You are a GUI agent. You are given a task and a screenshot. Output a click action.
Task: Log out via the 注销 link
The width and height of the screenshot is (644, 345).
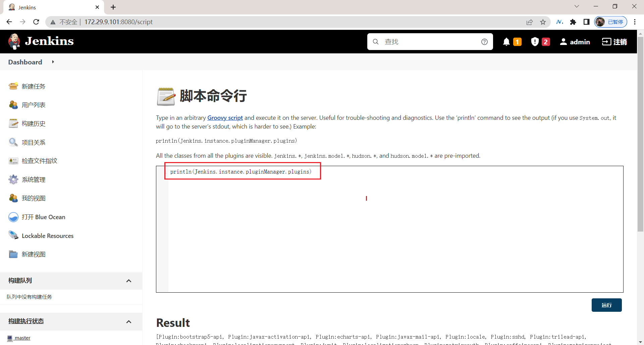click(614, 42)
